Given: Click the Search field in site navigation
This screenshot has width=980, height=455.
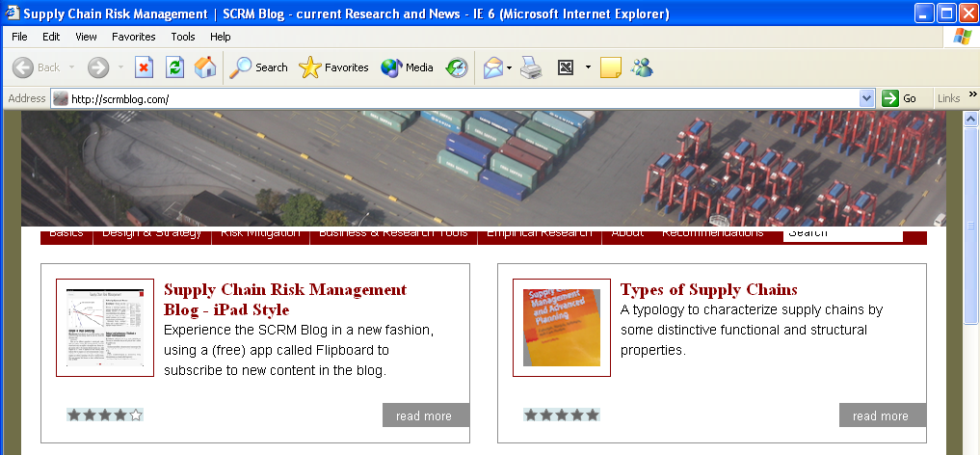Looking at the screenshot, I should [842, 233].
